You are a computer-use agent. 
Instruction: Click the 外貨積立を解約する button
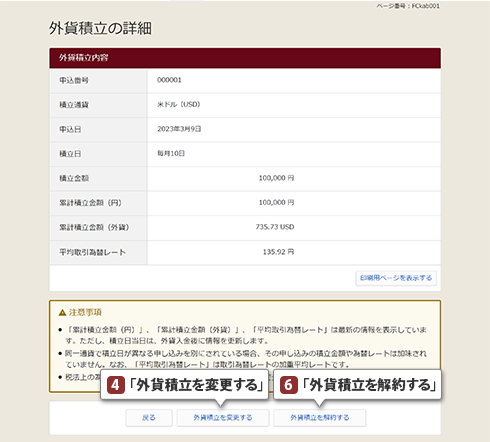[x=320, y=418]
